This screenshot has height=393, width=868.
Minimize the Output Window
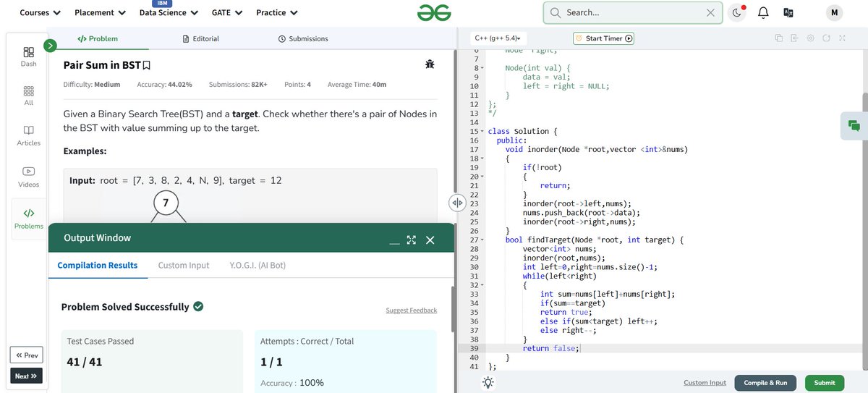(x=394, y=242)
